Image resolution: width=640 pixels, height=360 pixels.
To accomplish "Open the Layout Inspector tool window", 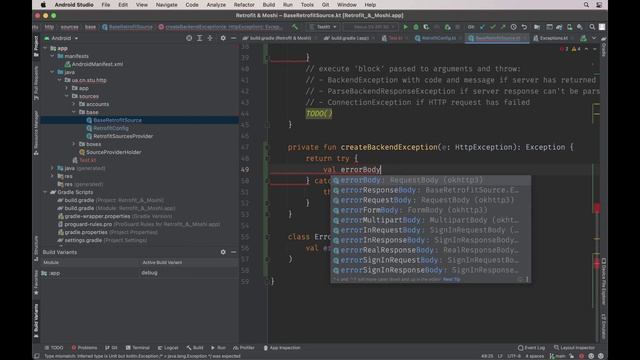I will click(573, 348).
